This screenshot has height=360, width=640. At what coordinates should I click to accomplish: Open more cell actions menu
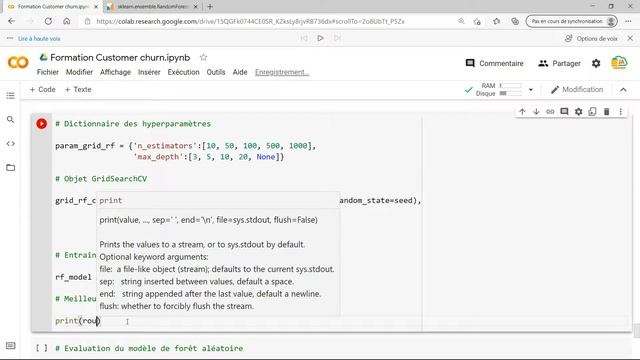click(620, 111)
